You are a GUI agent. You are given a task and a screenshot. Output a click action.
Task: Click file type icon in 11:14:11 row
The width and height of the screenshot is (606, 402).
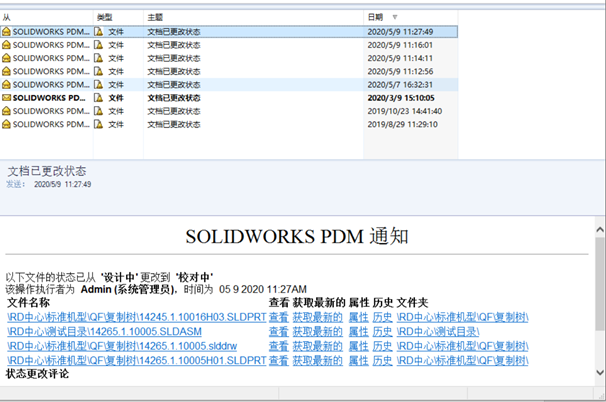click(99, 58)
